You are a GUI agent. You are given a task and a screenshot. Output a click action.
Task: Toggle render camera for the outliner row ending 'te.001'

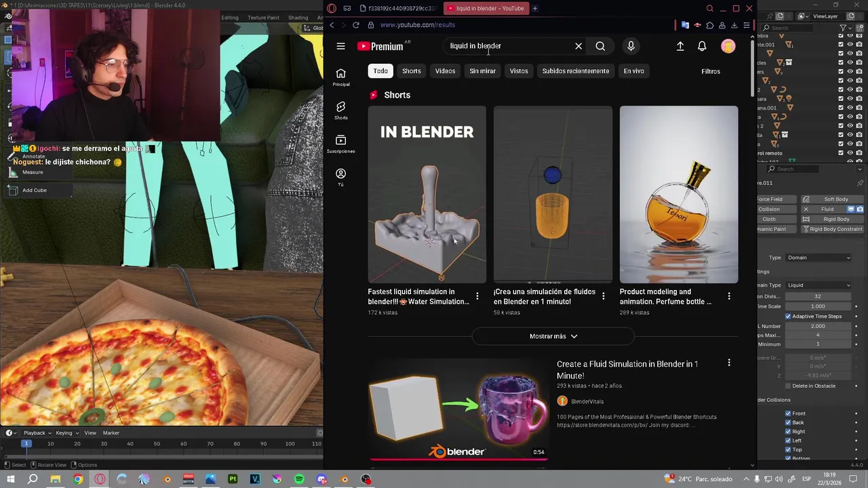point(859,45)
